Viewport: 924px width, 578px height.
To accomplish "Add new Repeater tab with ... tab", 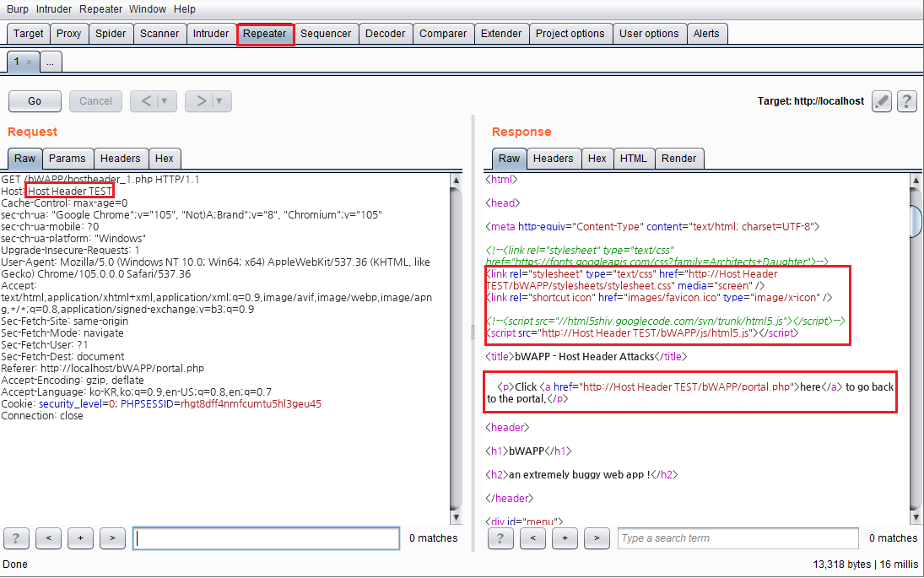I will [x=51, y=62].
